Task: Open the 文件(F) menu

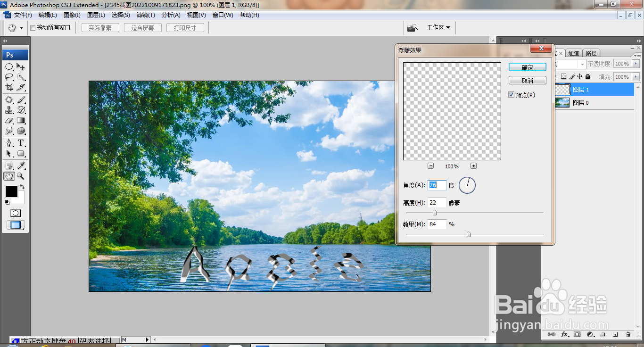Action: point(23,15)
